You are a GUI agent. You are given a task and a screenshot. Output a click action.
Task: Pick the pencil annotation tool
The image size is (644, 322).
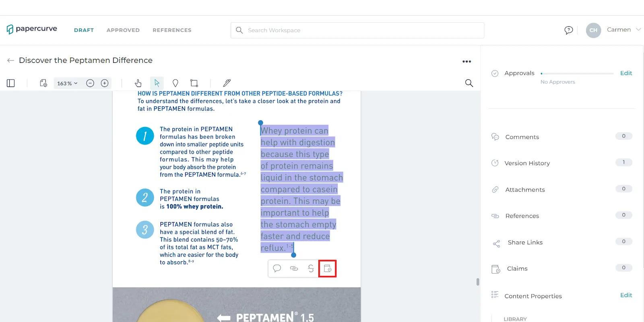tap(227, 83)
